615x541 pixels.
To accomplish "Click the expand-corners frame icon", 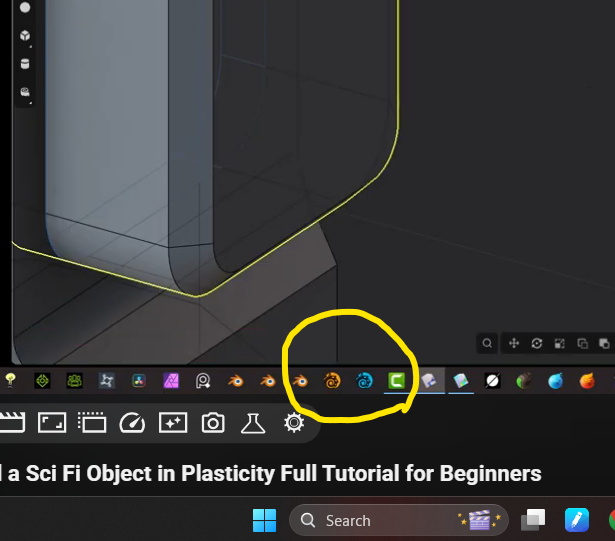I will tap(52, 423).
